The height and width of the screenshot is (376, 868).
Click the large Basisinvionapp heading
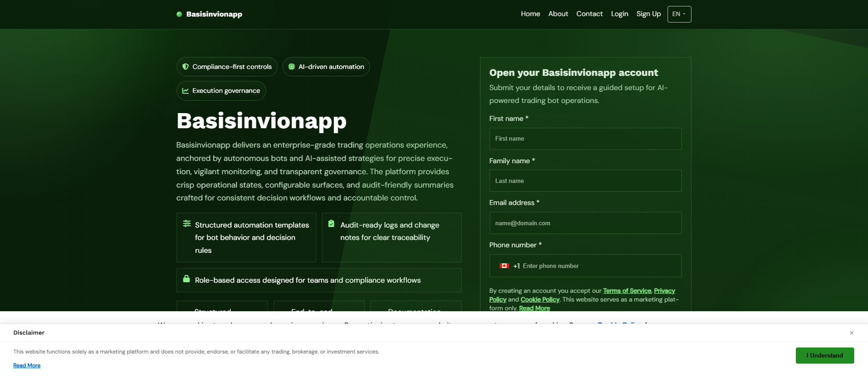pyautogui.click(x=262, y=121)
